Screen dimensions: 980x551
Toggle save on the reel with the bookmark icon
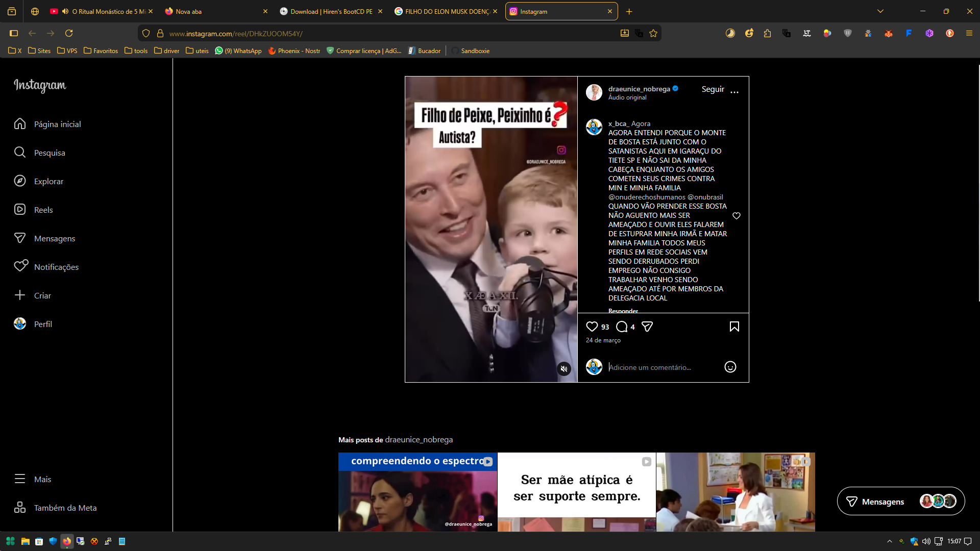click(734, 327)
